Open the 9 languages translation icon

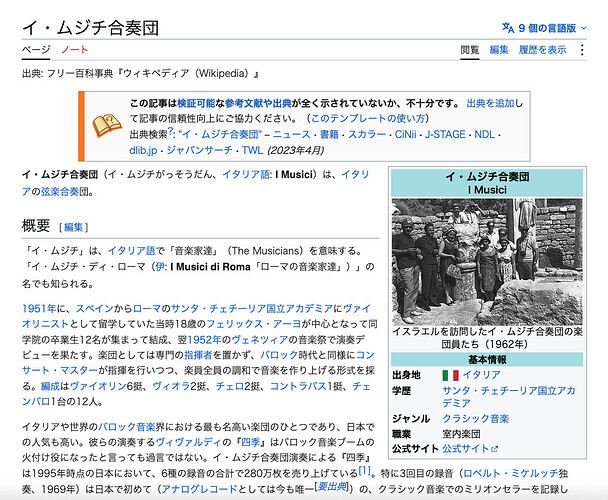(x=508, y=28)
